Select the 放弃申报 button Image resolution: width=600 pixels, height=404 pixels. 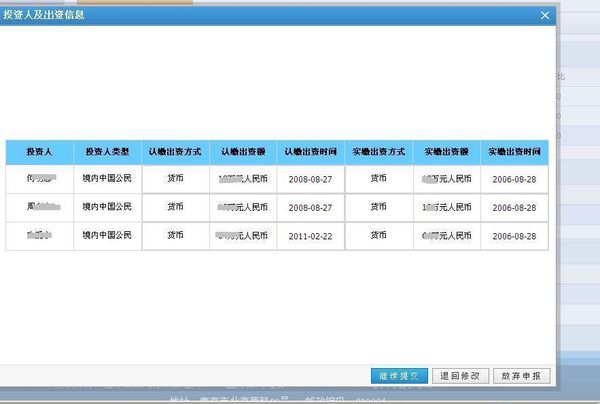point(522,376)
